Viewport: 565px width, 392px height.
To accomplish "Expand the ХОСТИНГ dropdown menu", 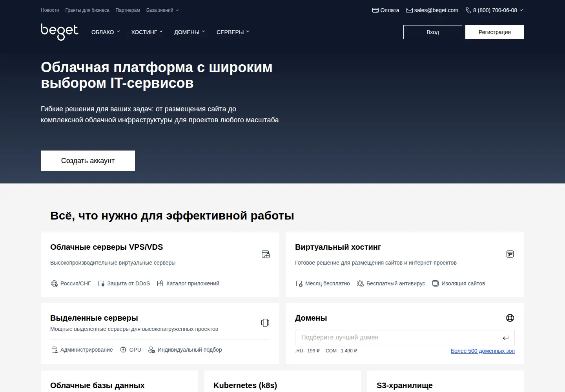I will [147, 32].
